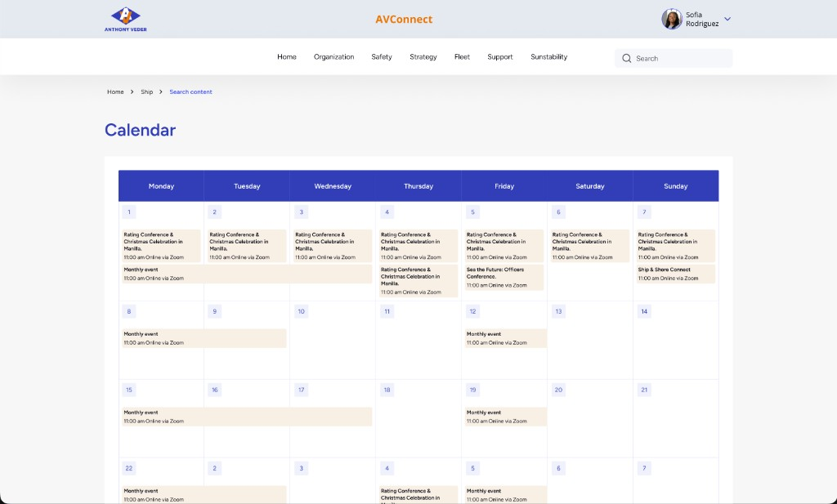
Task: Open the Home menu item
Action: pyautogui.click(x=287, y=56)
